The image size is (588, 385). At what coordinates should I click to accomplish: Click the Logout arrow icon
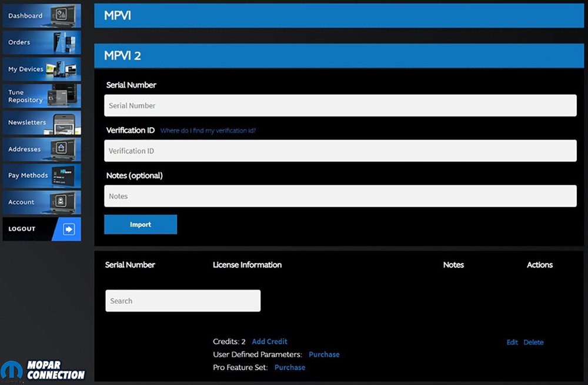69,229
